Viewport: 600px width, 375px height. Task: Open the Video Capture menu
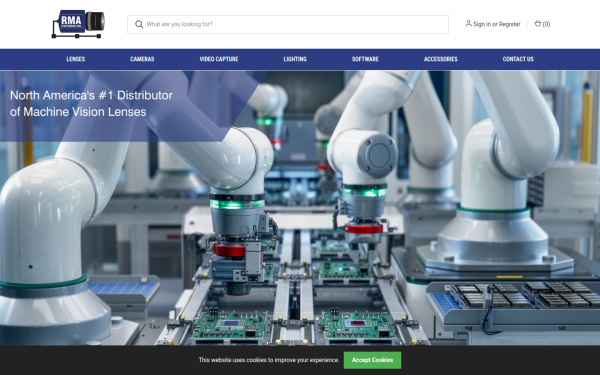219,59
